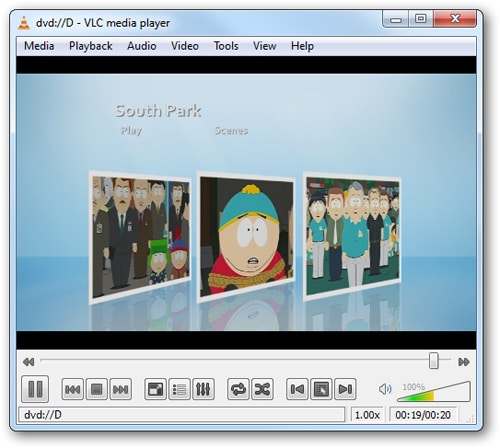Speed up playback with fast-forward arrows
Screen dimensions: 500x448
click(x=464, y=362)
